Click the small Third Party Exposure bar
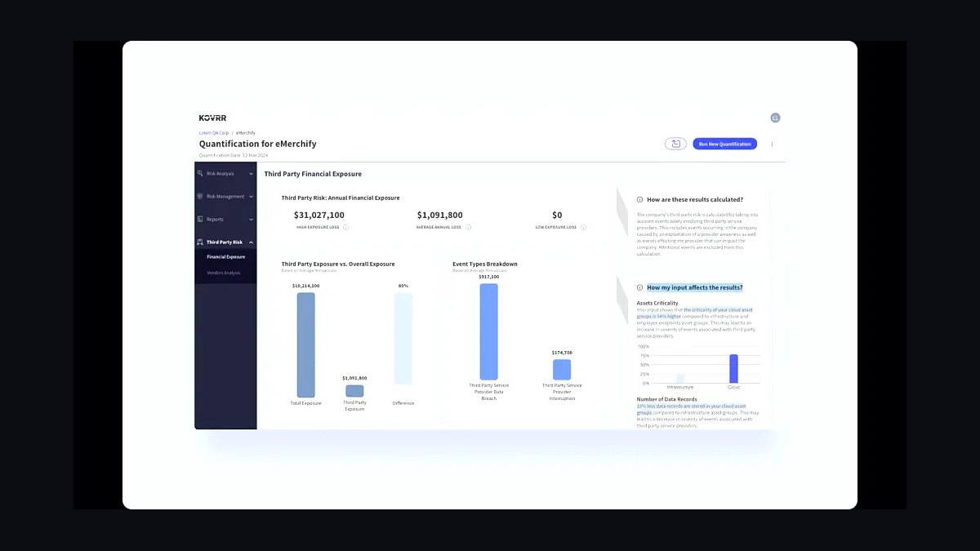Viewport: 980px width, 551px height. 354,391
